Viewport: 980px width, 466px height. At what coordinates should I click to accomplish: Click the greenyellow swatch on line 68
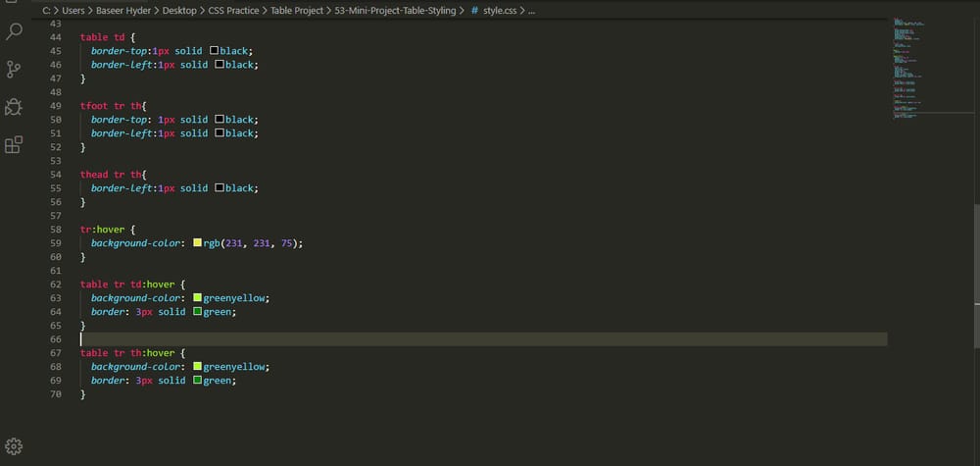(x=198, y=366)
